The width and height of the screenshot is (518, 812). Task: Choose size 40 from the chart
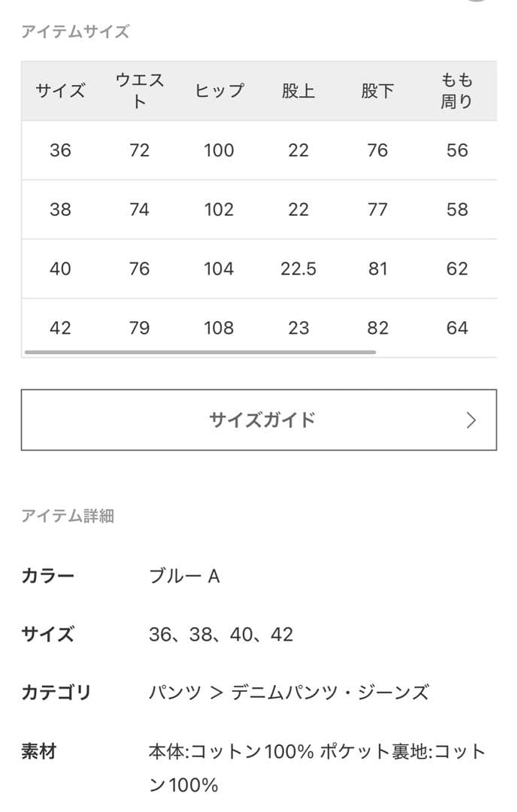62,268
